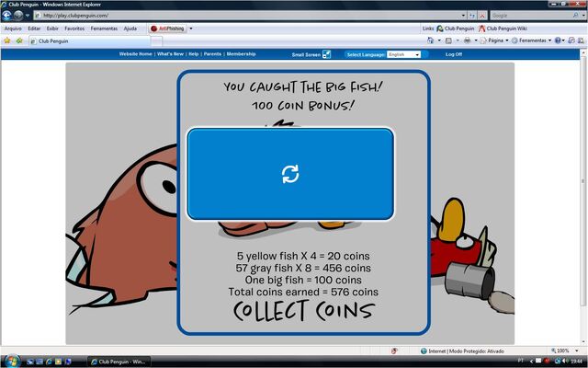Click the Website Home link
The image size is (588, 368).
pyautogui.click(x=135, y=54)
